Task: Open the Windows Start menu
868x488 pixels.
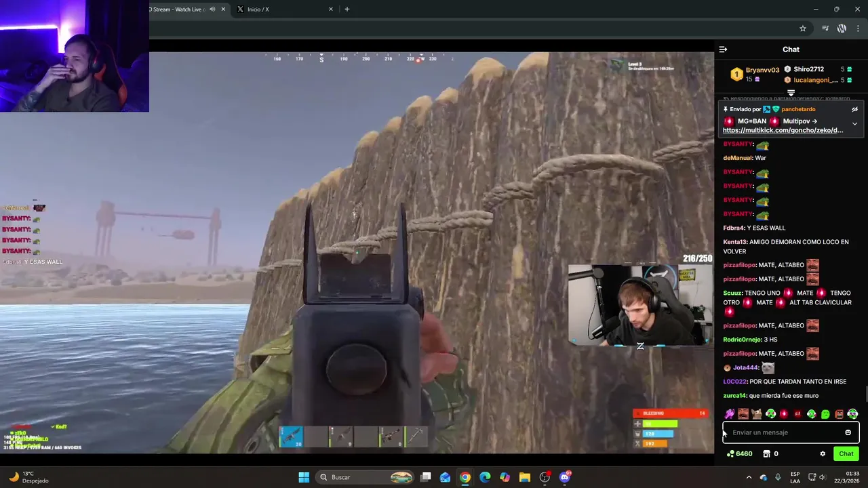Action: (304, 477)
